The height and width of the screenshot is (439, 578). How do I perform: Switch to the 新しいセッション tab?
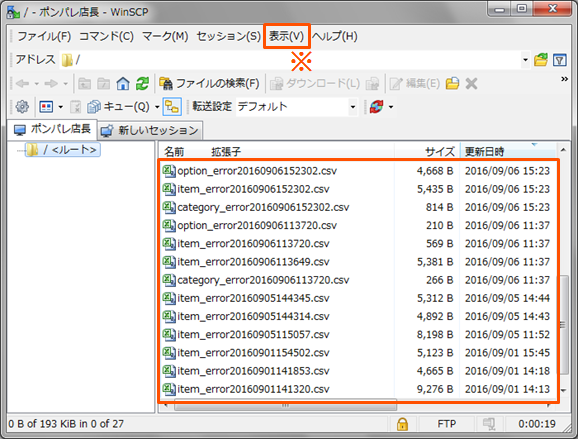tap(150, 130)
